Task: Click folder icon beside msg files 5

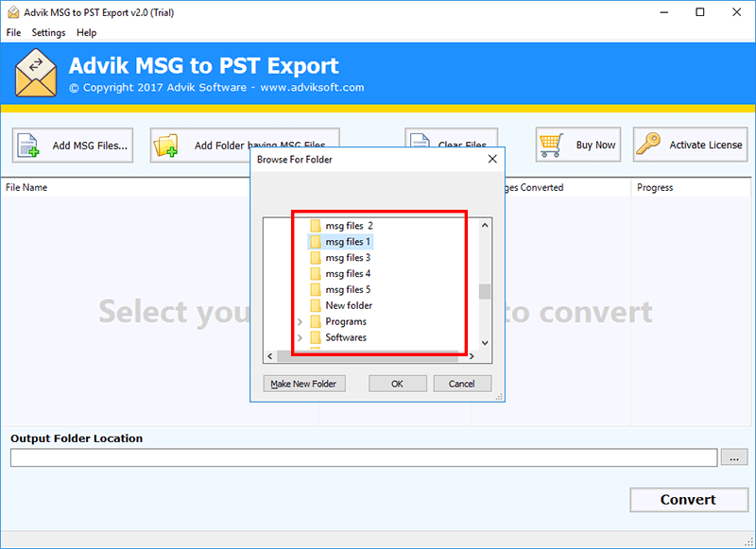Action: [316, 289]
